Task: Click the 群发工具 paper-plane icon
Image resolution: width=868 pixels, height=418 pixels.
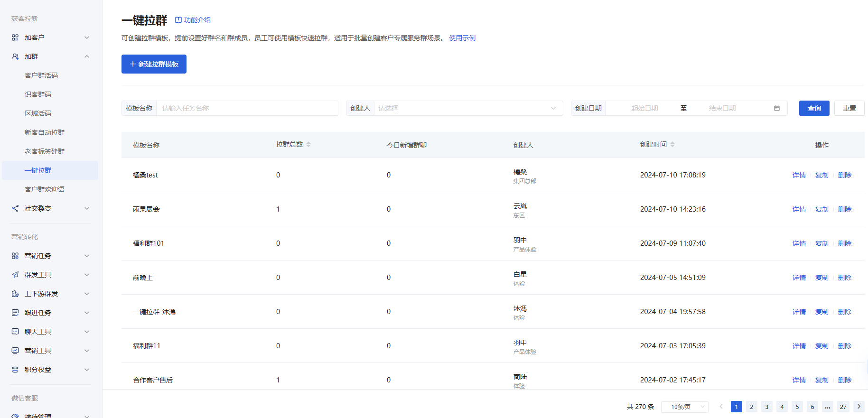Action: (x=15, y=275)
